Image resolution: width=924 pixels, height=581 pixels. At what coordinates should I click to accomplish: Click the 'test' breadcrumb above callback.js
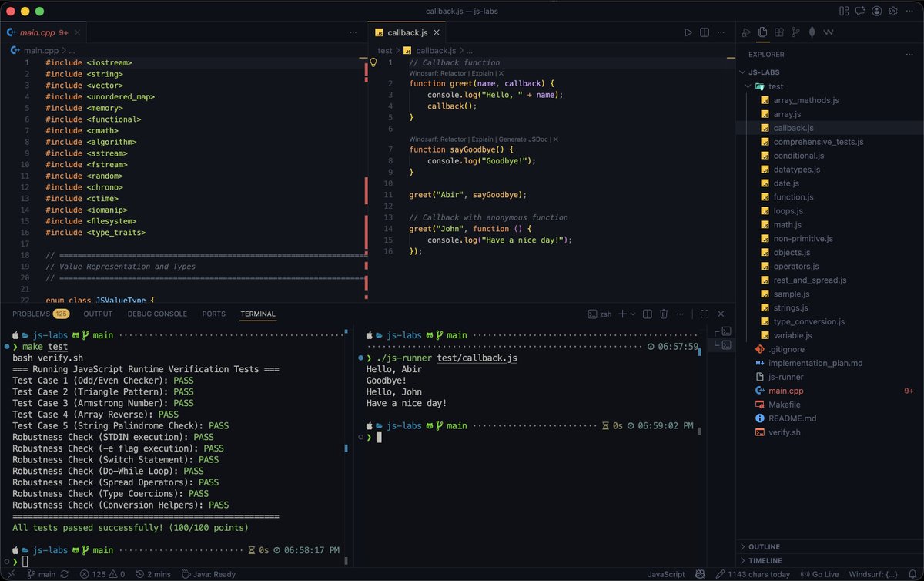pyautogui.click(x=384, y=50)
